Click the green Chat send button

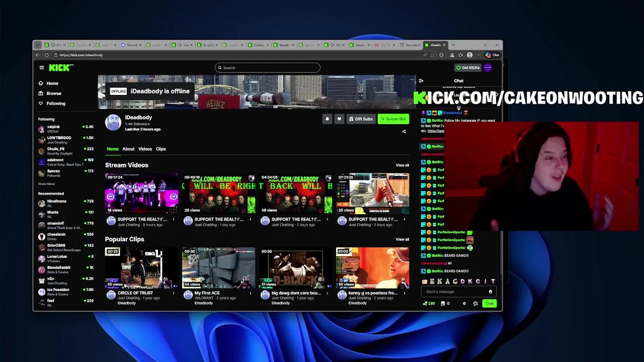click(x=490, y=304)
